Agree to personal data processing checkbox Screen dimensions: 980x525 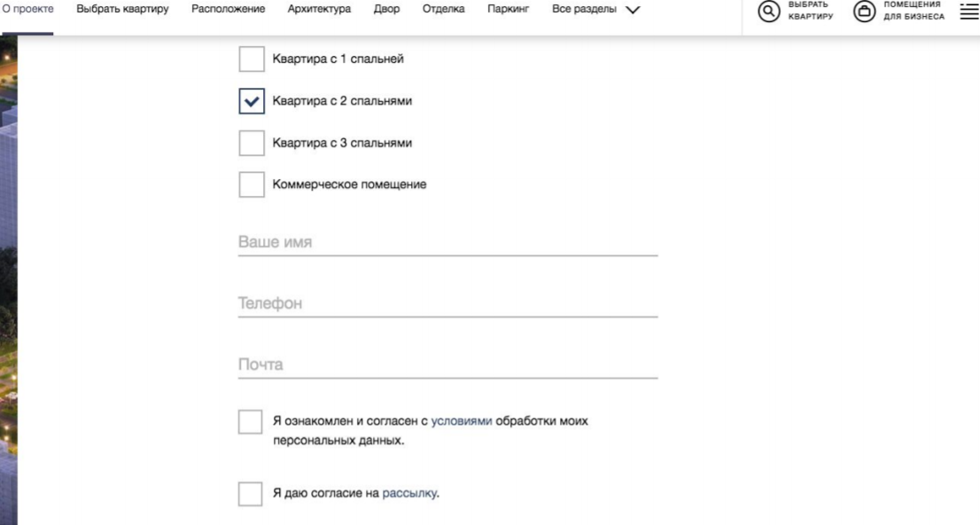pyautogui.click(x=250, y=422)
